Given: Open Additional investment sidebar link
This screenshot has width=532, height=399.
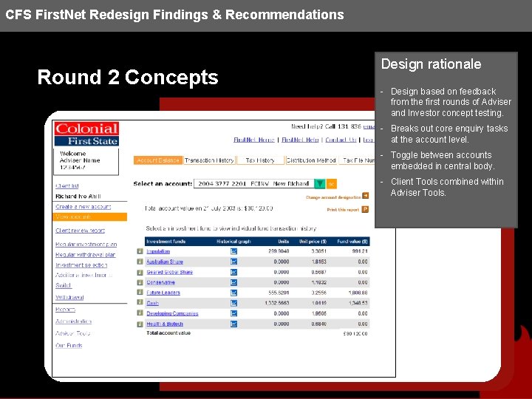Looking at the screenshot, I should [83, 275].
